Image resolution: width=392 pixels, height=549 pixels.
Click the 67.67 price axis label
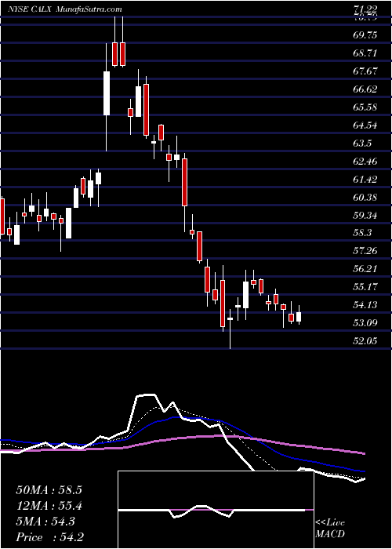click(x=365, y=71)
